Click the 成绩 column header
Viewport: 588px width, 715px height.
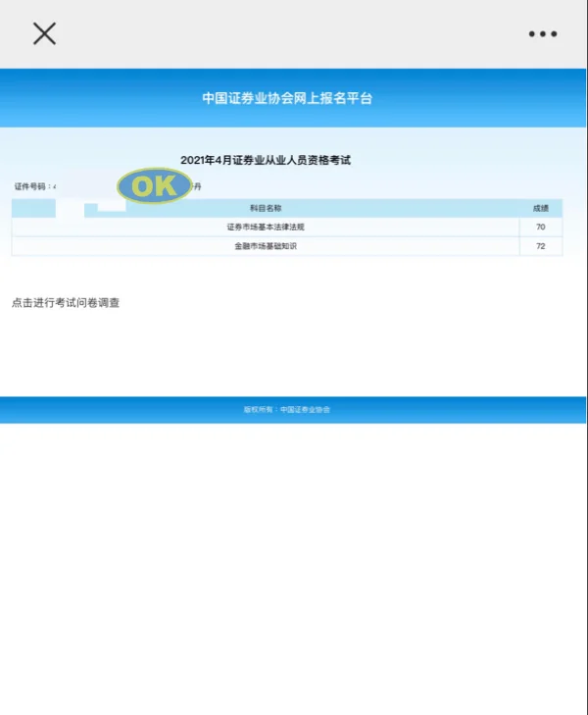tap(541, 208)
